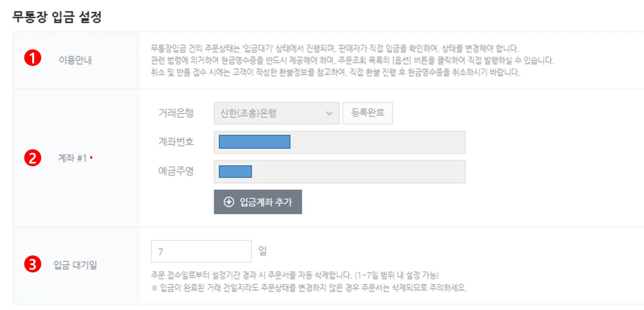Open the 신한(조흥)은행 bank dropdown
This screenshot has height=310, width=644.
pyautogui.click(x=269, y=113)
